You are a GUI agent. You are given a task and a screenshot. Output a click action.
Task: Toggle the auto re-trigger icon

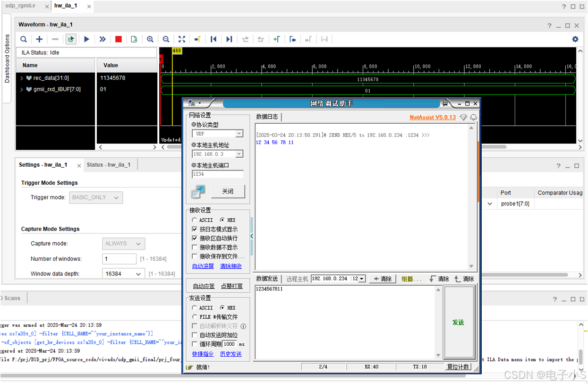coord(71,39)
